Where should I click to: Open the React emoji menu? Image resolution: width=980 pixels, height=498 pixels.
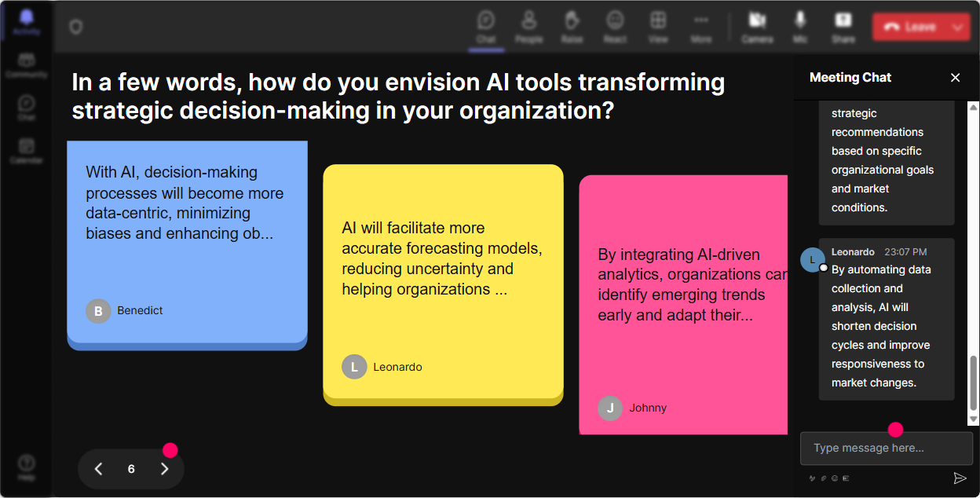[615, 27]
